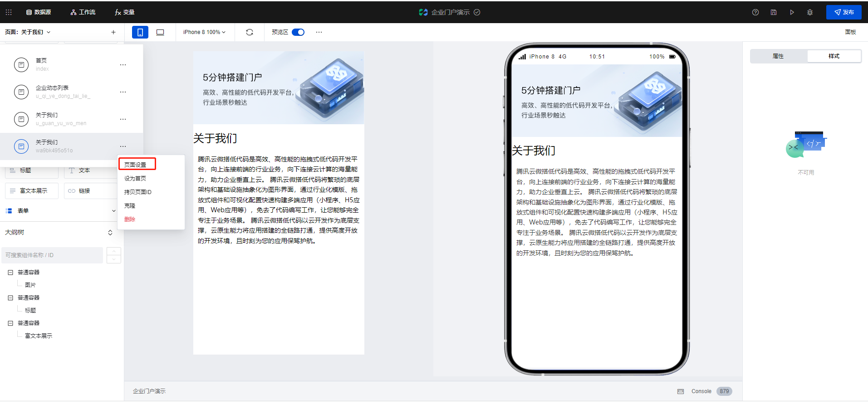Select the 图片 tree node
This screenshot has width=868, height=404.
(x=30, y=285)
